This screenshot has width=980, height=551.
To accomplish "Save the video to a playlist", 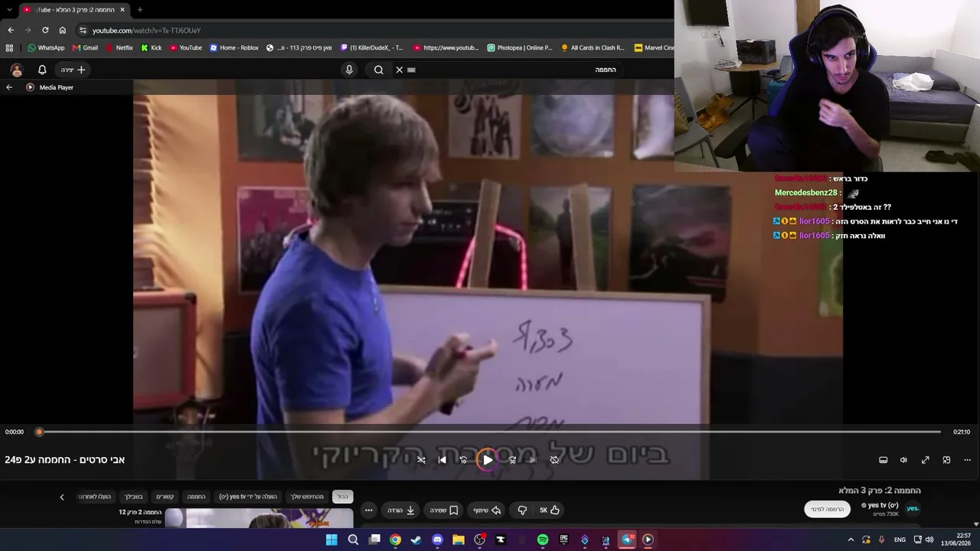I will pyautogui.click(x=444, y=510).
